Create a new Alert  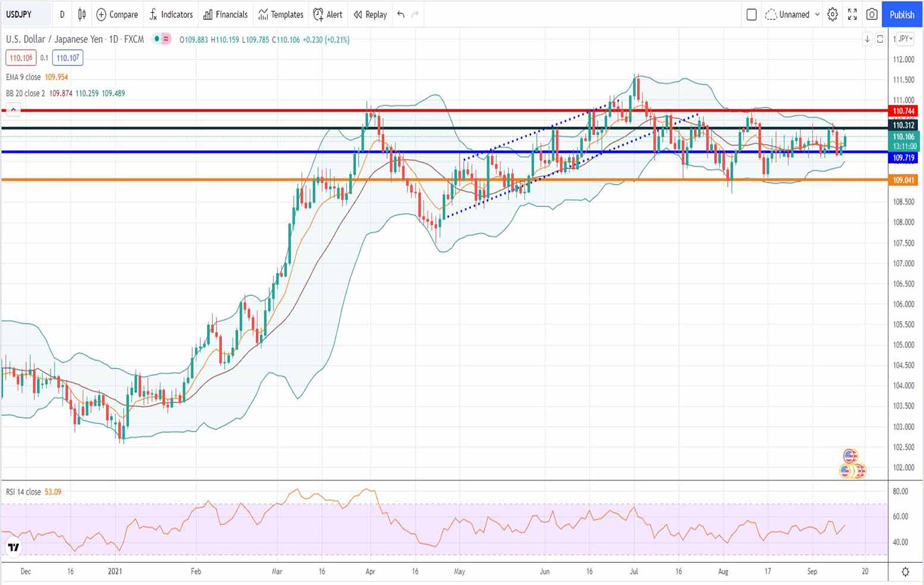[x=328, y=14]
